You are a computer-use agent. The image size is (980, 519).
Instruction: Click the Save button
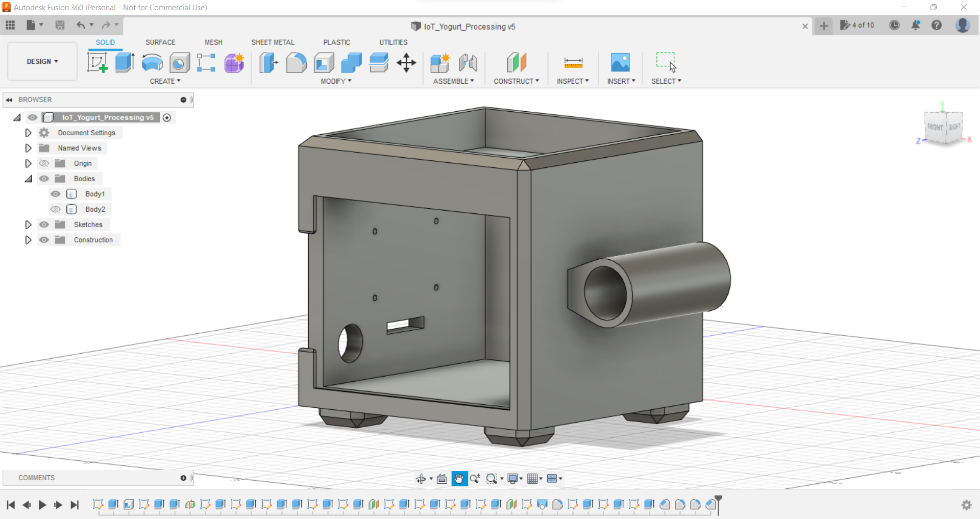60,25
